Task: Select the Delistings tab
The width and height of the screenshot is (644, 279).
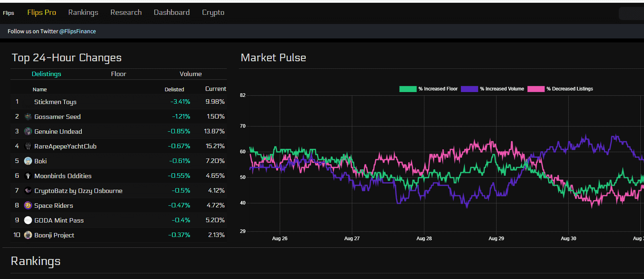Action: tap(46, 74)
